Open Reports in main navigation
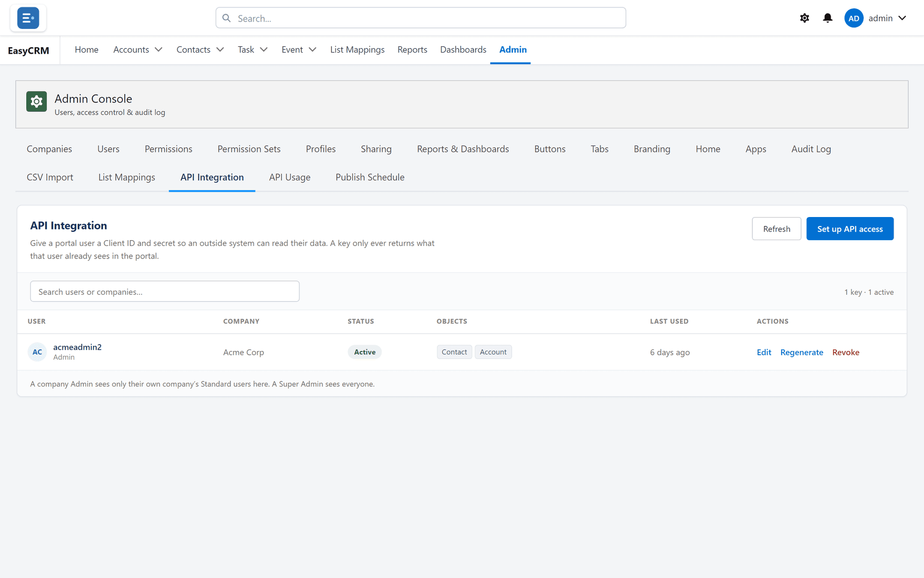 point(412,49)
